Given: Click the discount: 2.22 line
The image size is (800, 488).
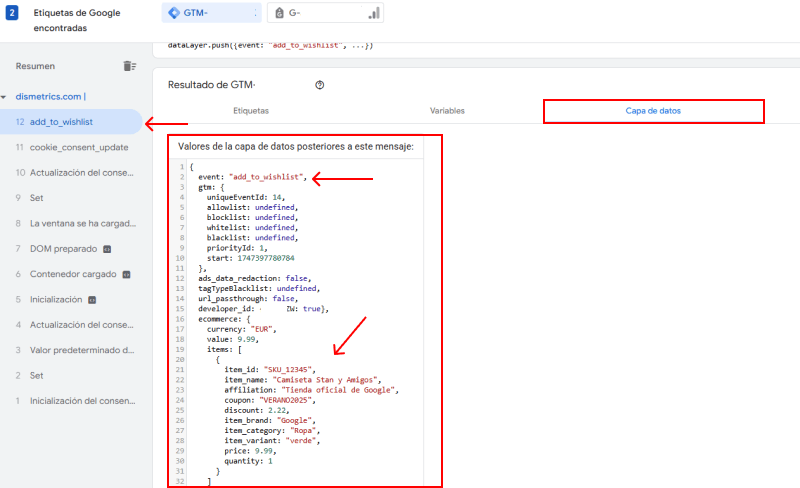Looking at the screenshot, I should click(257, 410).
